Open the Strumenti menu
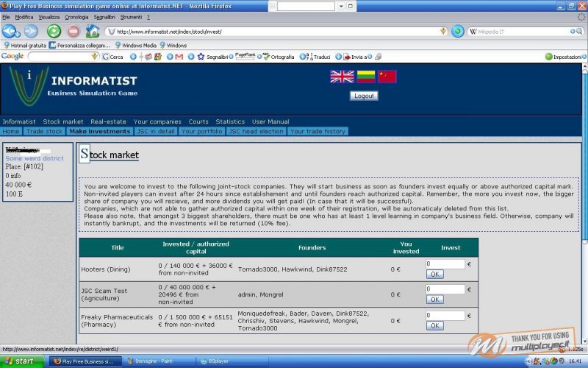This screenshot has height=368, width=588. tap(131, 17)
